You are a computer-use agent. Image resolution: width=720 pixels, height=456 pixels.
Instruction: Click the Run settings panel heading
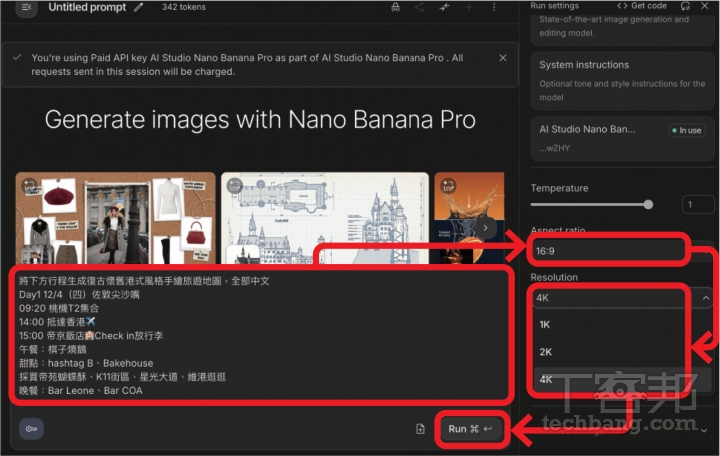click(x=554, y=6)
